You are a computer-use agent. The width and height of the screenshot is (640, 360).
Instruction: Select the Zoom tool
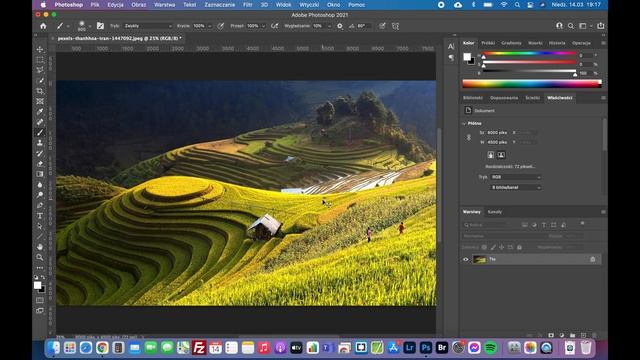point(40,258)
